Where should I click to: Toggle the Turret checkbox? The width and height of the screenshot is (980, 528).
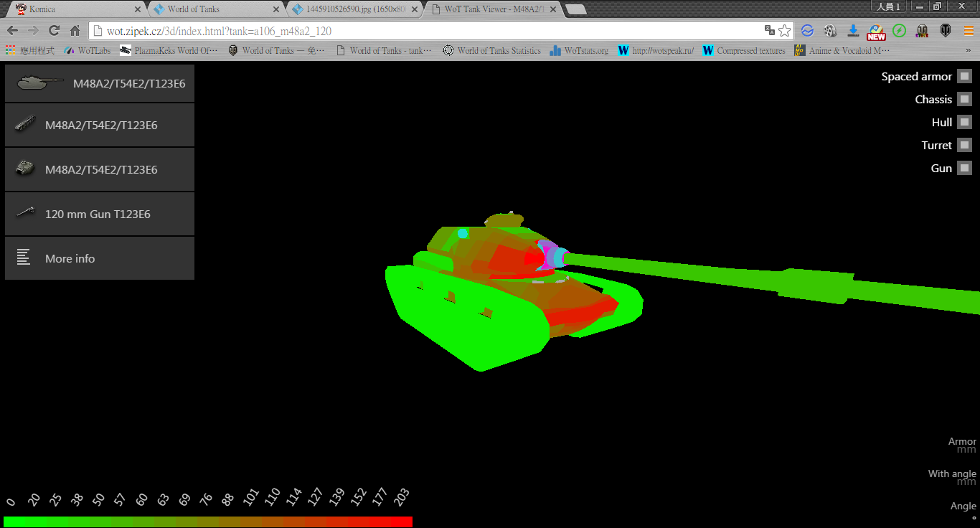click(x=965, y=145)
